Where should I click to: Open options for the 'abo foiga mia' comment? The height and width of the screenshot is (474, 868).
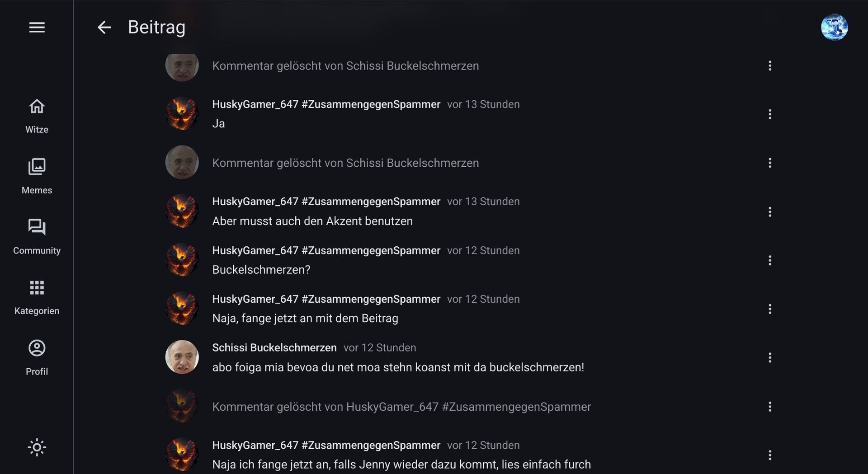pos(770,358)
